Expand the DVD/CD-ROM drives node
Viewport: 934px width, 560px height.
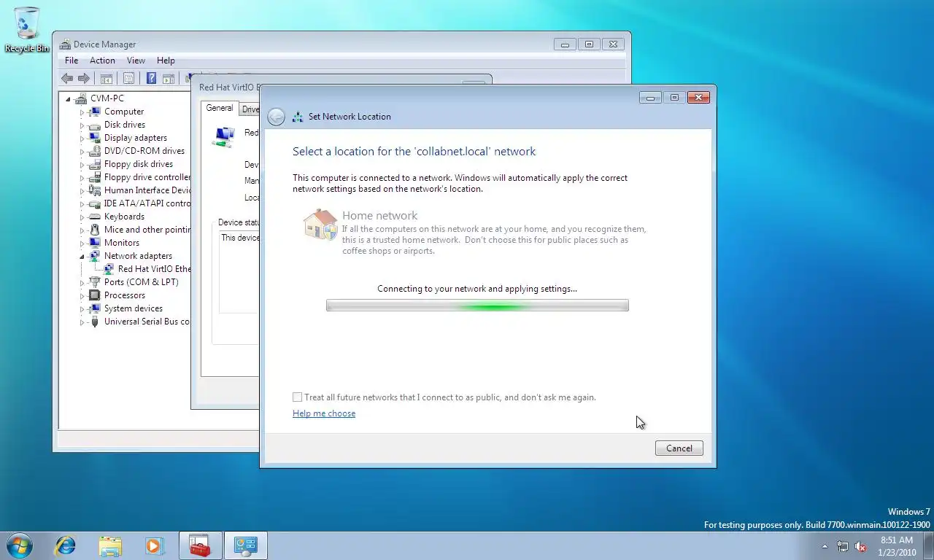coord(82,152)
